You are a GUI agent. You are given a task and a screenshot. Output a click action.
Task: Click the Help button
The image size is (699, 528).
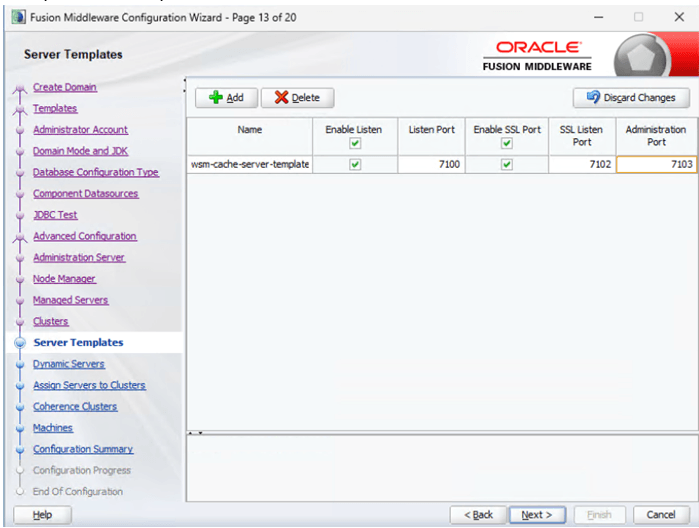tap(42, 515)
